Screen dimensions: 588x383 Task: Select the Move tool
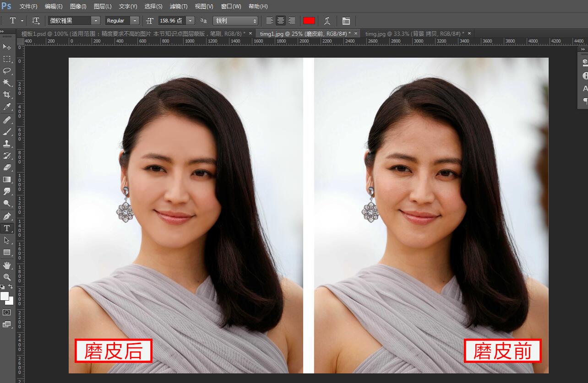[7, 47]
